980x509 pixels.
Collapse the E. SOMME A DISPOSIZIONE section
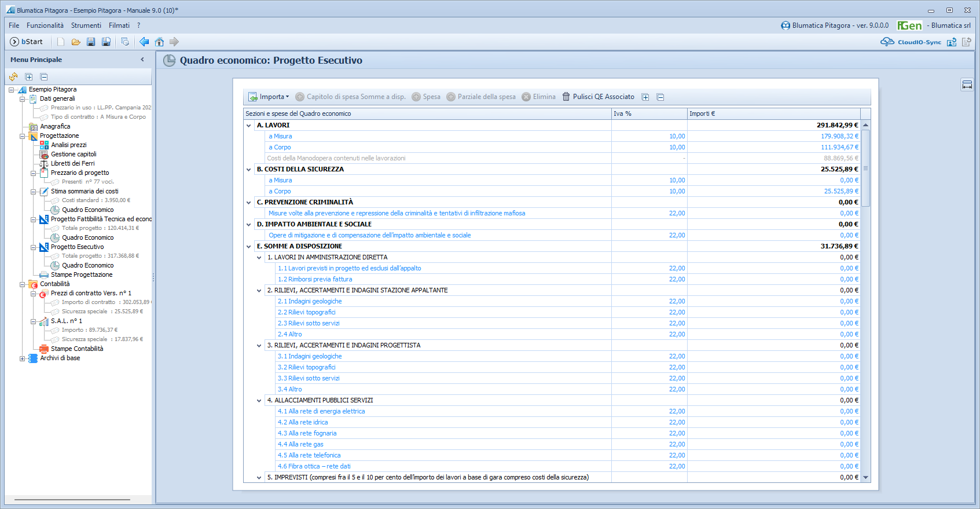tap(249, 247)
